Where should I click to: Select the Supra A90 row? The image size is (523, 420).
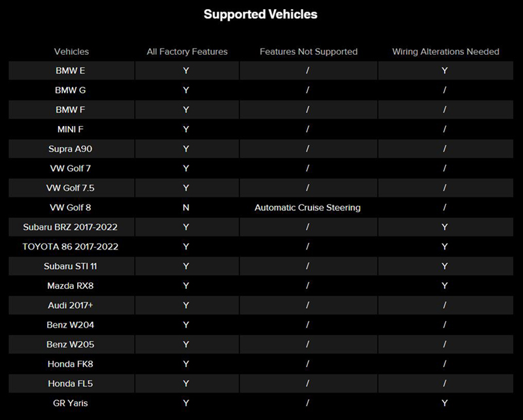click(x=261, y=149)
